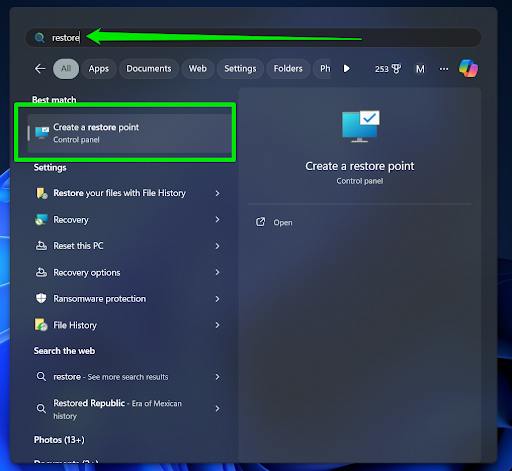The image size is (512, 471).
Task: Click the Ransomware protection shield icon
Action: [x=41, y=298]
